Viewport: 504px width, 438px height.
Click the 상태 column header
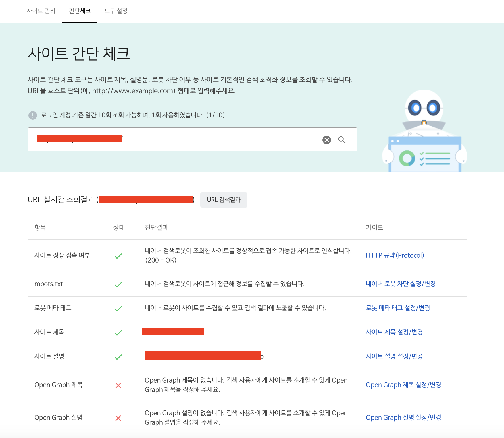tap(119, 228)
